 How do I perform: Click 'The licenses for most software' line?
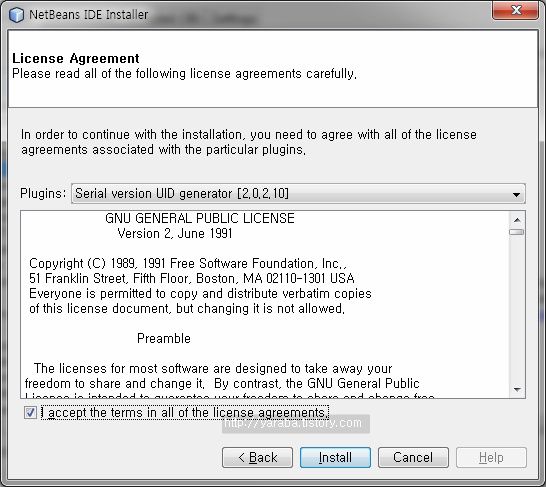point(213,368)
